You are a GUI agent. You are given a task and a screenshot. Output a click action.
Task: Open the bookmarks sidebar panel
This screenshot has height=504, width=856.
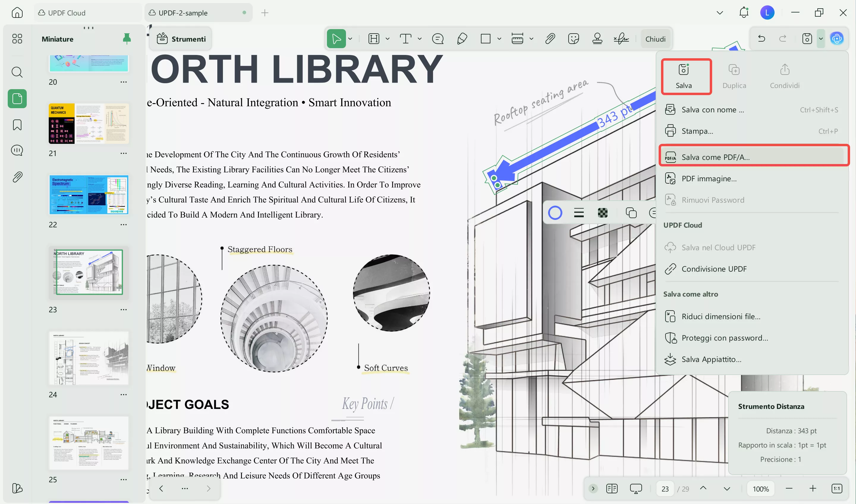tap(17, 125)
